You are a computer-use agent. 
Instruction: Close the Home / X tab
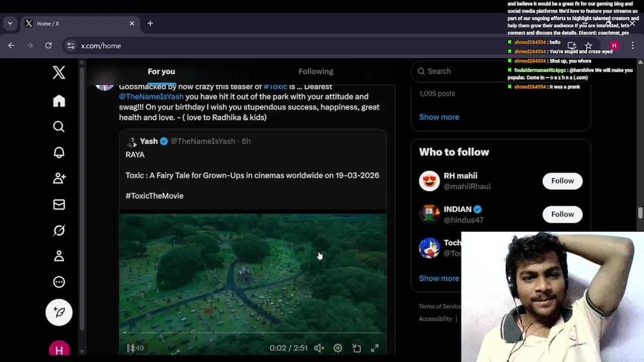pyautogui.click(x=132, y=23)
